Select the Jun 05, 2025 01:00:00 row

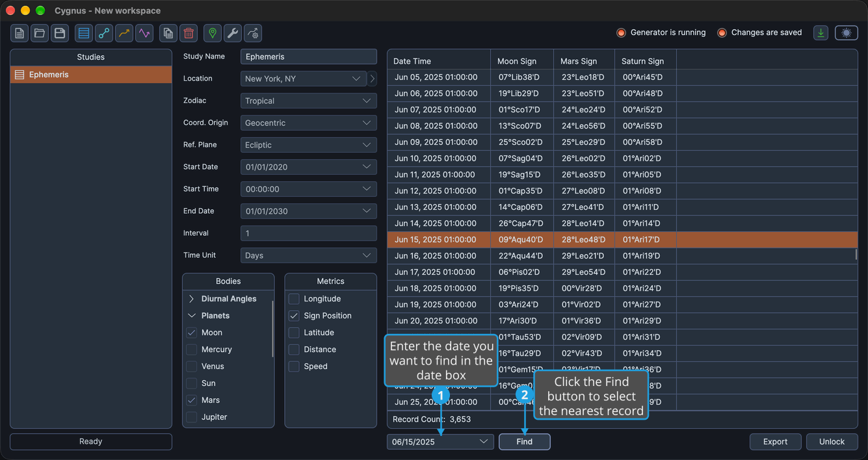pyautogui.click(x=623, y=77)
